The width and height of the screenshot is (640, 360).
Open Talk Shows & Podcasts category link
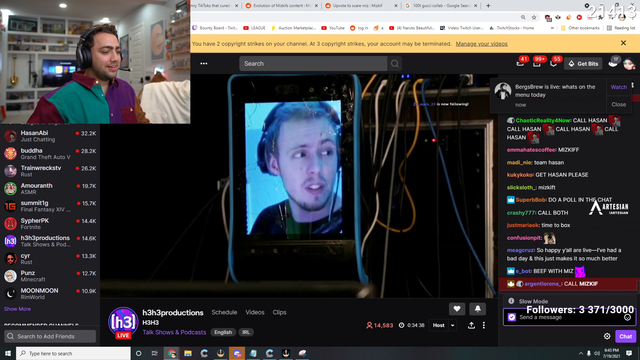point(174,332)
